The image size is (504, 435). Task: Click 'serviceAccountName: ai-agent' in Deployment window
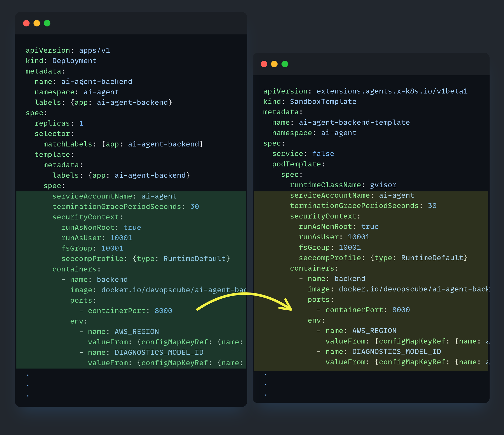tap(114, 196)
